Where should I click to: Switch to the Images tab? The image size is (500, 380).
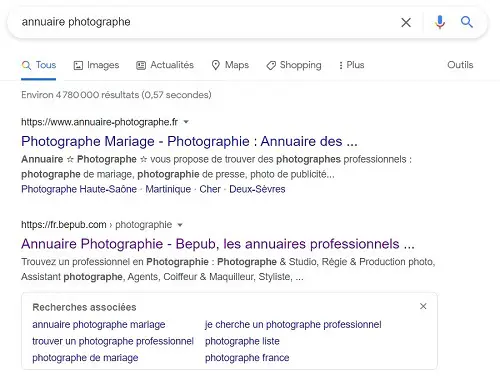point(96,65)
